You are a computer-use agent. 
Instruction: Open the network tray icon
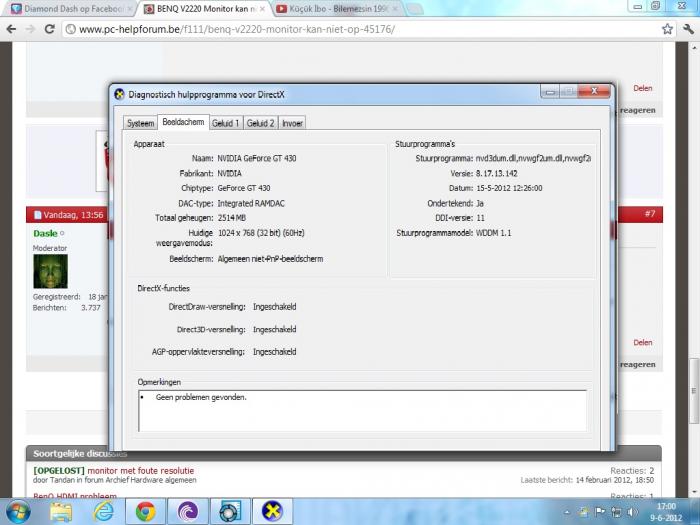click(616, 512)
